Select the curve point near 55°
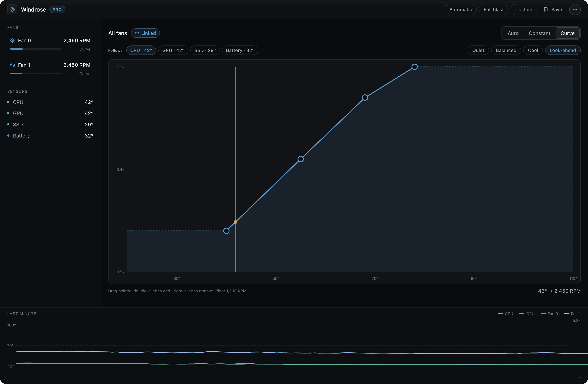This screenshot has width=588, height=384. (x=300, y=159)
